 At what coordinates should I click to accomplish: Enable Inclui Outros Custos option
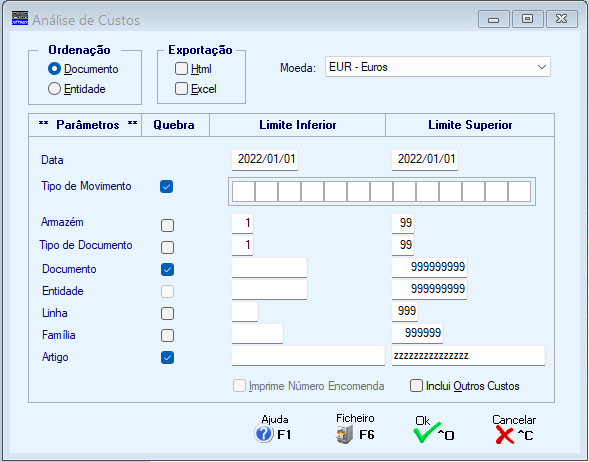click(x=416, y=386)
